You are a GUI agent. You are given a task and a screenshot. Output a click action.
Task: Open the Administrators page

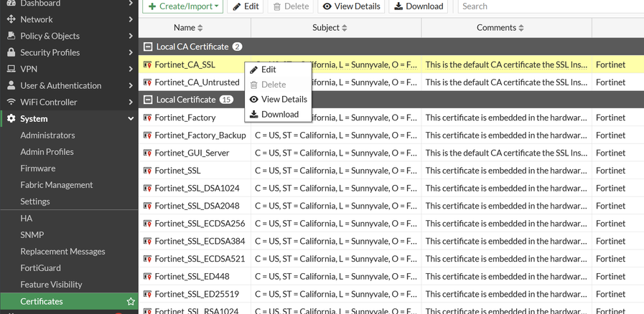[x=47, y=135]
